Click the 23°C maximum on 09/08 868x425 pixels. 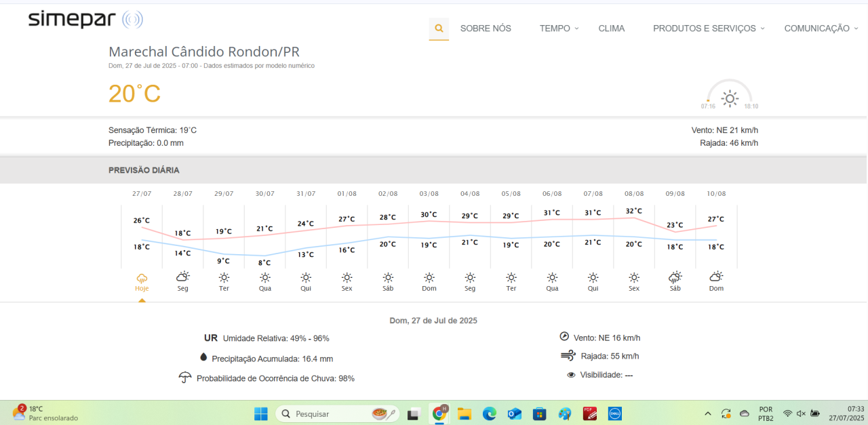675,225
